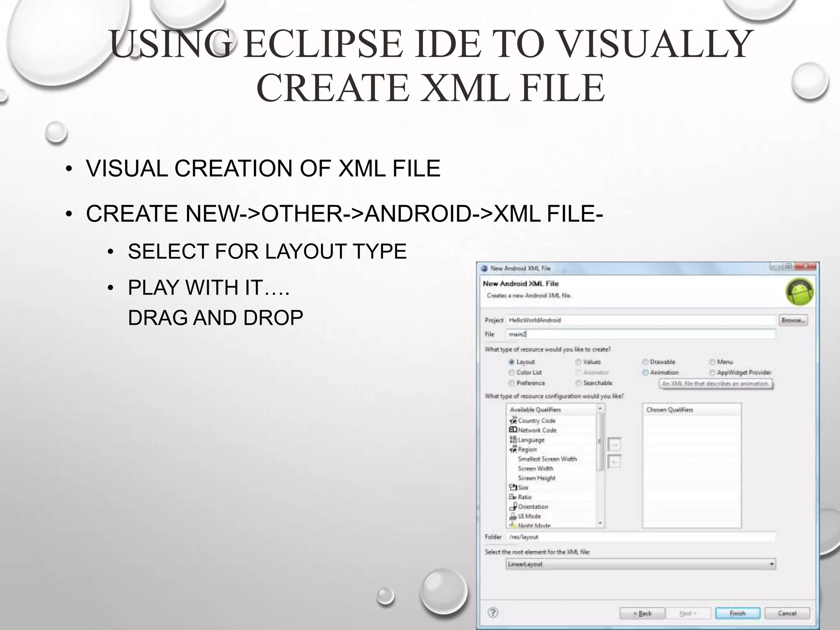
Task: Select the Menu resource type radio
Action: point(712,362)
